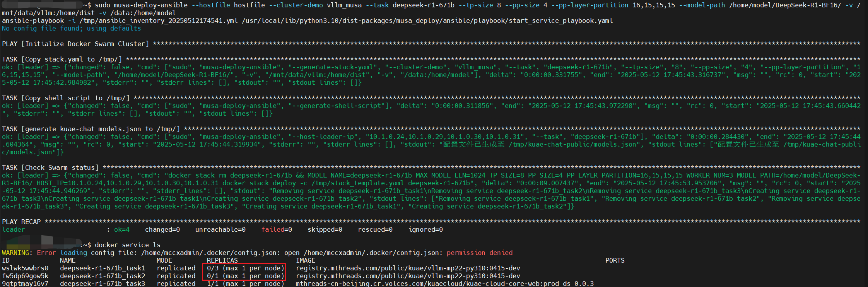Click the "REPLICAS" column header
868x287 pixels.
[x=222, y=260]
